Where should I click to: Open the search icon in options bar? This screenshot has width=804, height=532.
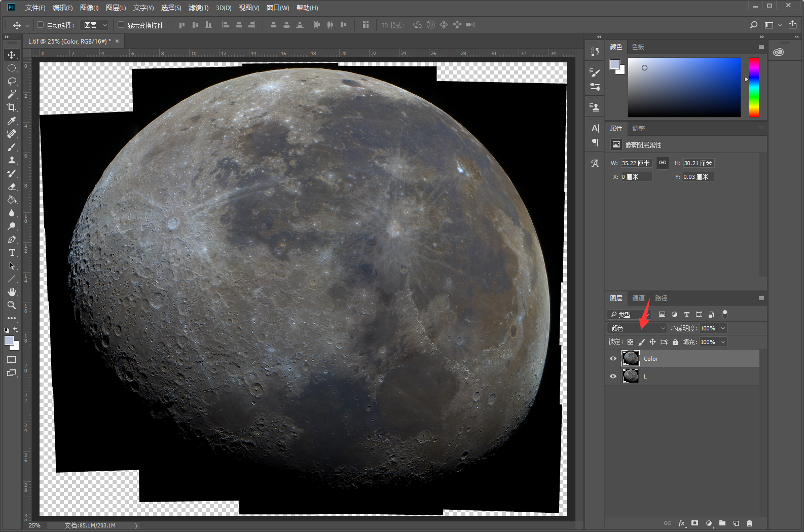point(754,25)
